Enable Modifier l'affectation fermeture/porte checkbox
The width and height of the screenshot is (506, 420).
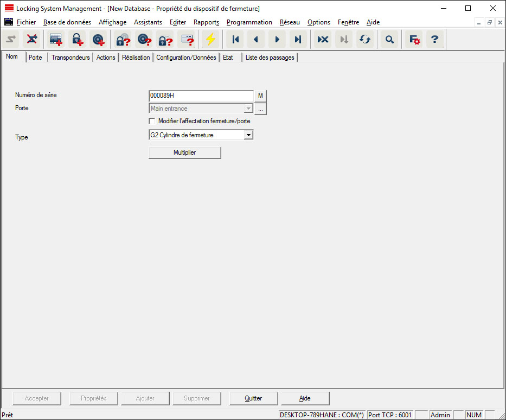[152, 121]
